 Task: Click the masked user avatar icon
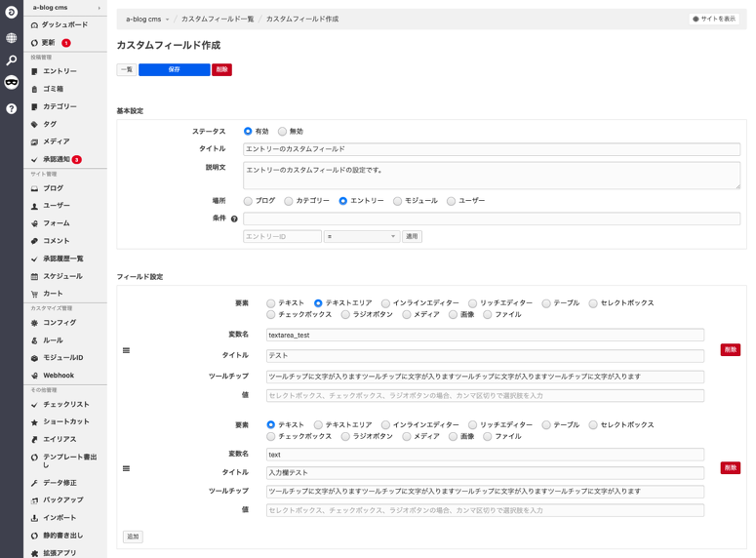[x=11, y=83]
